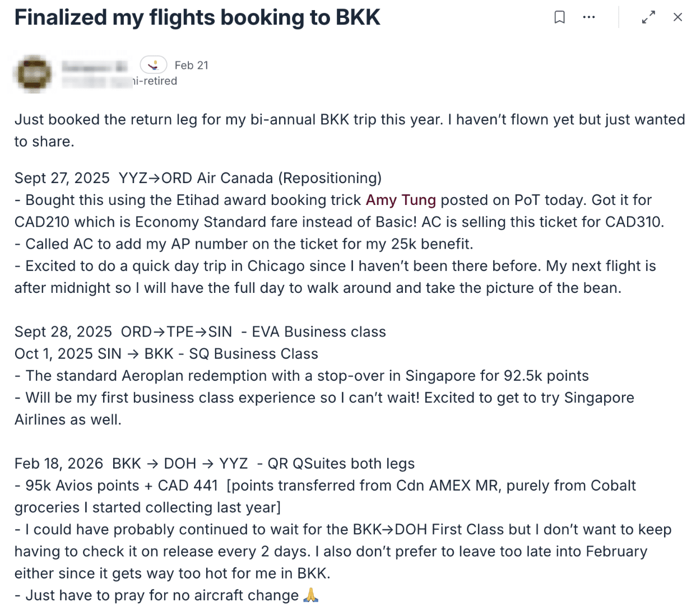Click the Aeroplan redemption 92.5k points line
696x616 pixels.
[301, 376]
